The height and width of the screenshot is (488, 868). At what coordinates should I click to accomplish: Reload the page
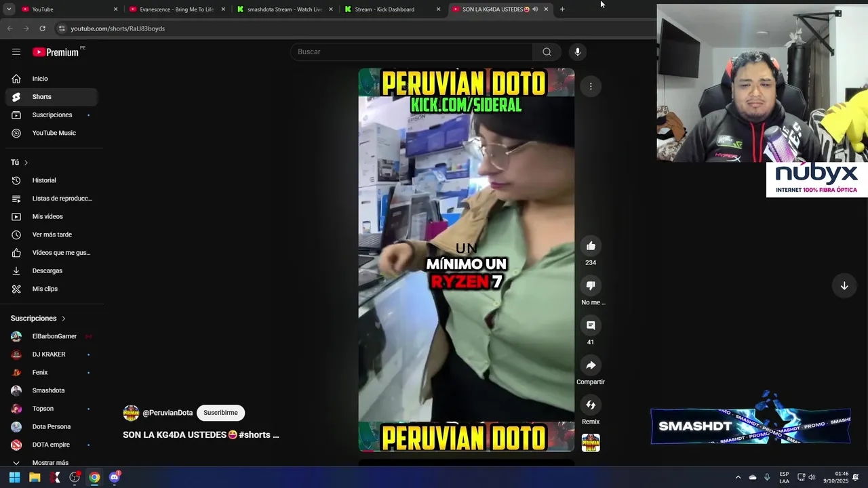click(x=42, y=28)
